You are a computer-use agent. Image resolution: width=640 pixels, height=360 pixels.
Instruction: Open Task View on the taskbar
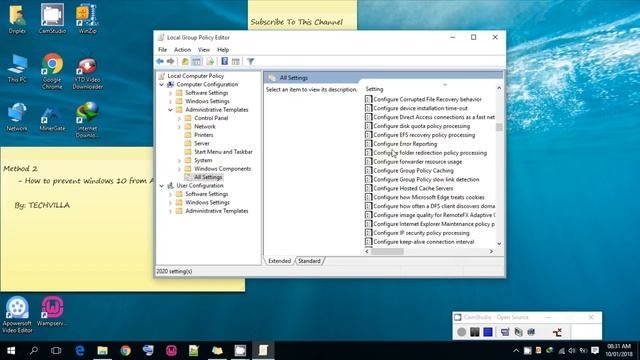[56, 351]
